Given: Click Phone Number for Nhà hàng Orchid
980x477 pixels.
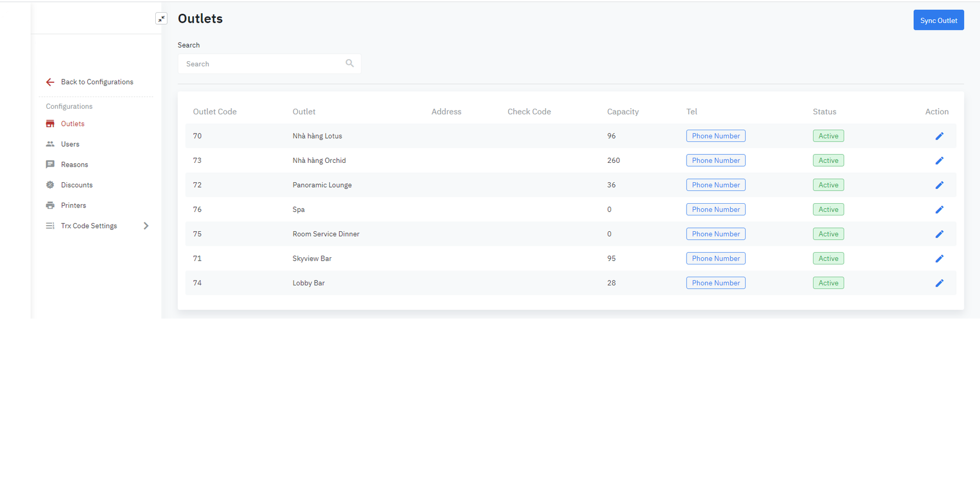Looking at the screenshot, I should [715, 161].
